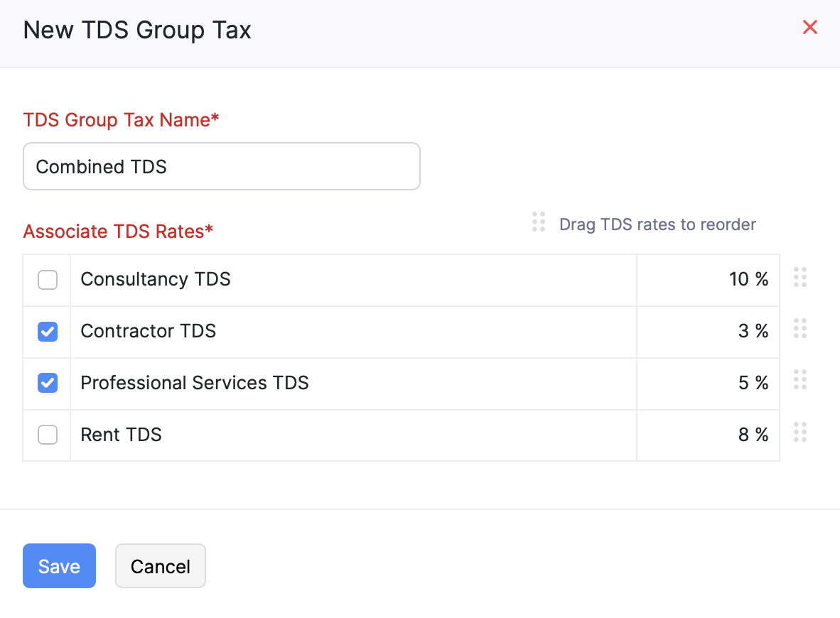Click the Drag TDS rates to reorder text
This screenshot has width=840, height=618.
[x=657, y=224]
